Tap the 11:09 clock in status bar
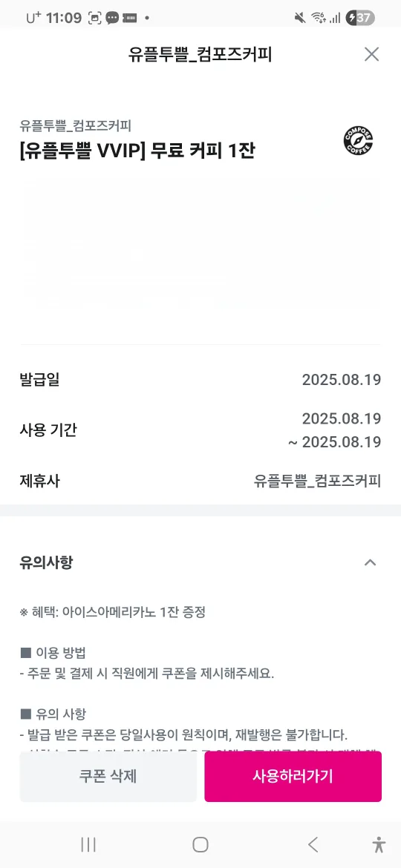Image resolution: width=401 pixels, height=868 pixels. 64,18
